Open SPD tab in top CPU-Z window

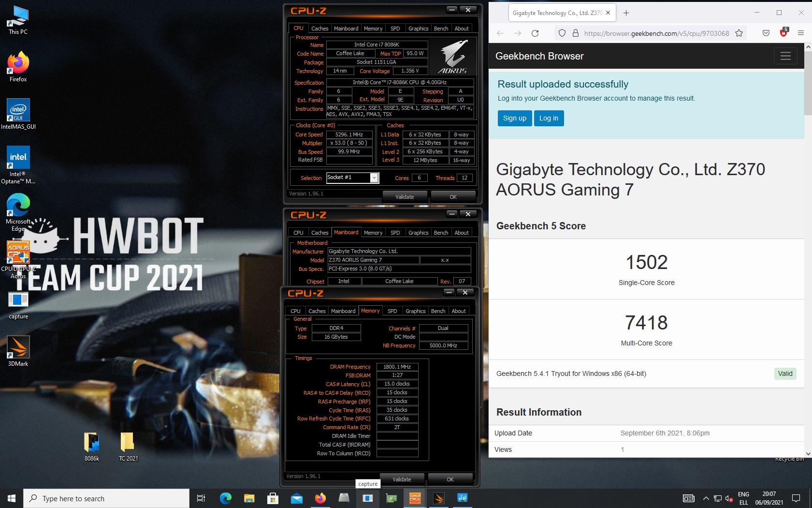tap(395, 29)
